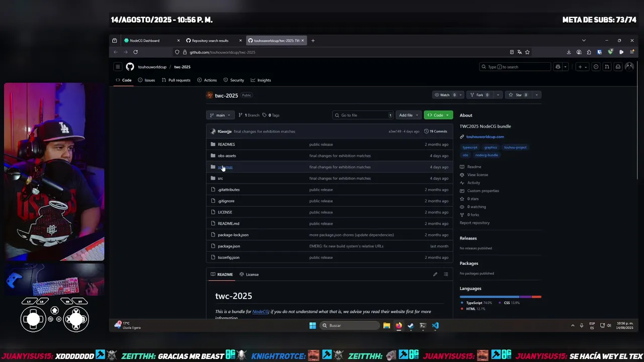
Task: Expand the Fork options dropdown arrow
Action: click(x=498, y=95)
